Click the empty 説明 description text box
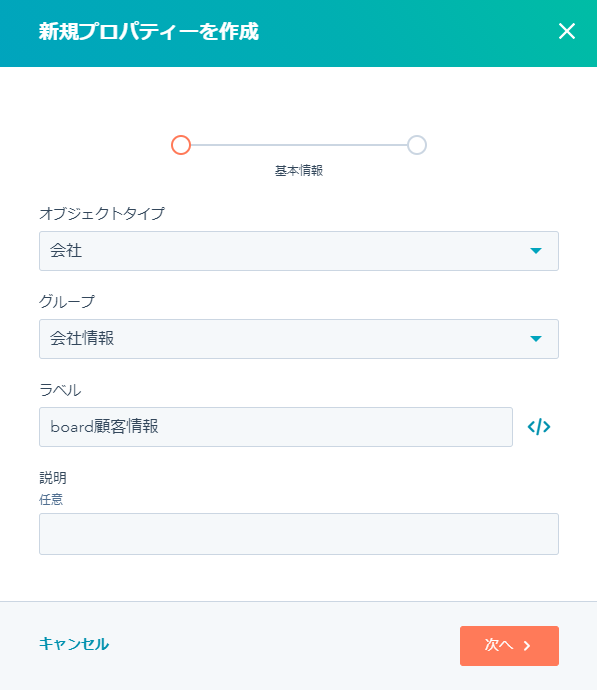This screenshot has height=690, width=597. coord(299,534)
